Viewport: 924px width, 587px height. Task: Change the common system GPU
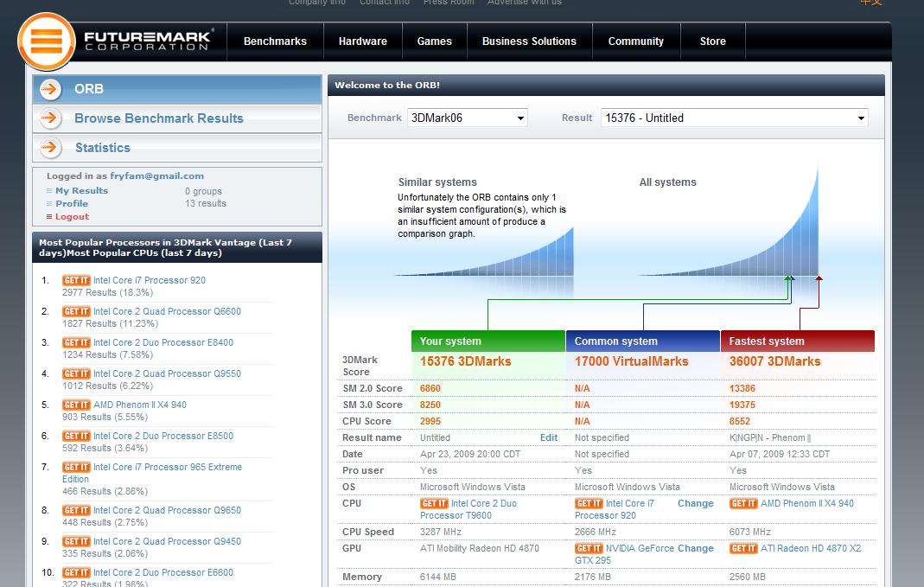pyautogui.click(x=695, y=549)
